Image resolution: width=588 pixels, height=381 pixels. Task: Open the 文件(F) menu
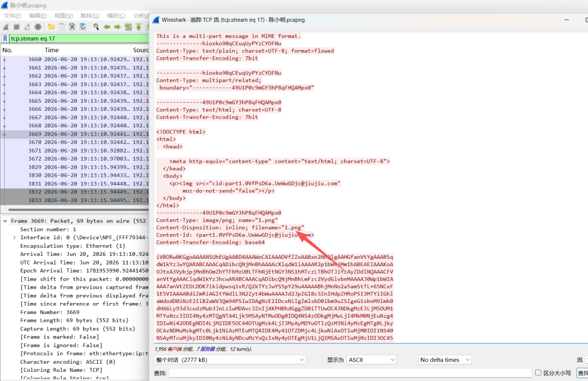point(13,15)
